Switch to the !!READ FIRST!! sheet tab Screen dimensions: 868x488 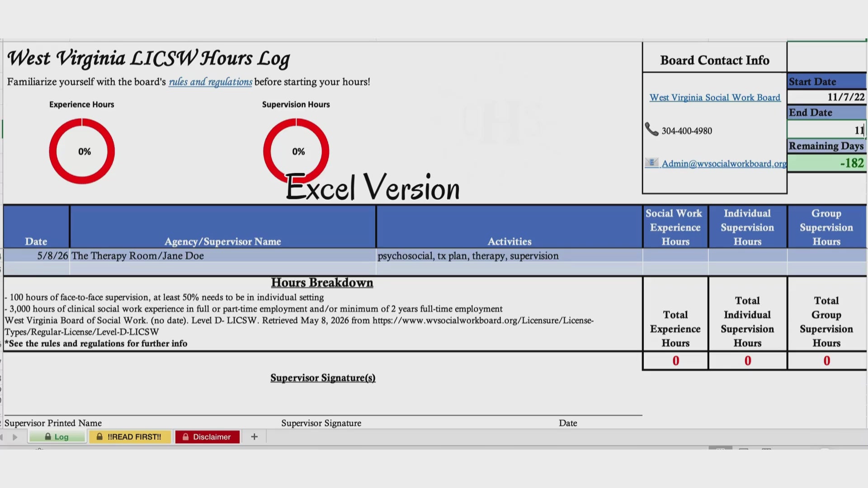(130, 436)
